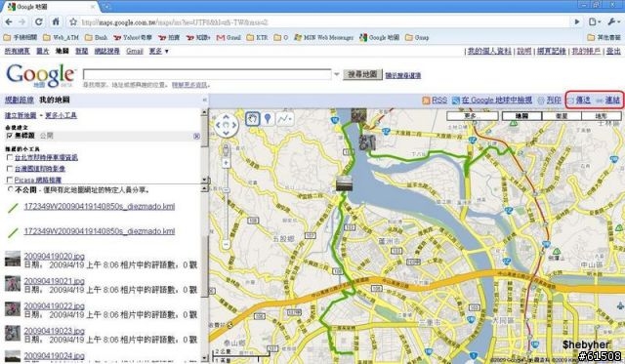Switch map to 地形 terrain view

[602, 116]
